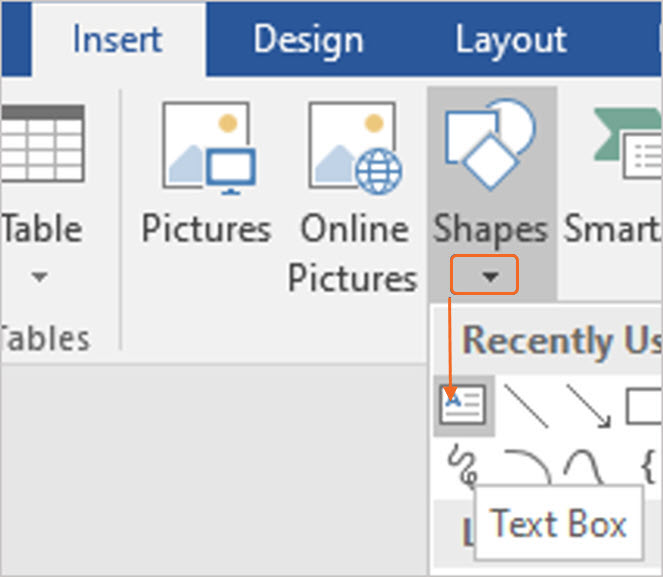This screenshot has width=663, height=577.
Task: Click the Table label text
Action: coord(41,229)
